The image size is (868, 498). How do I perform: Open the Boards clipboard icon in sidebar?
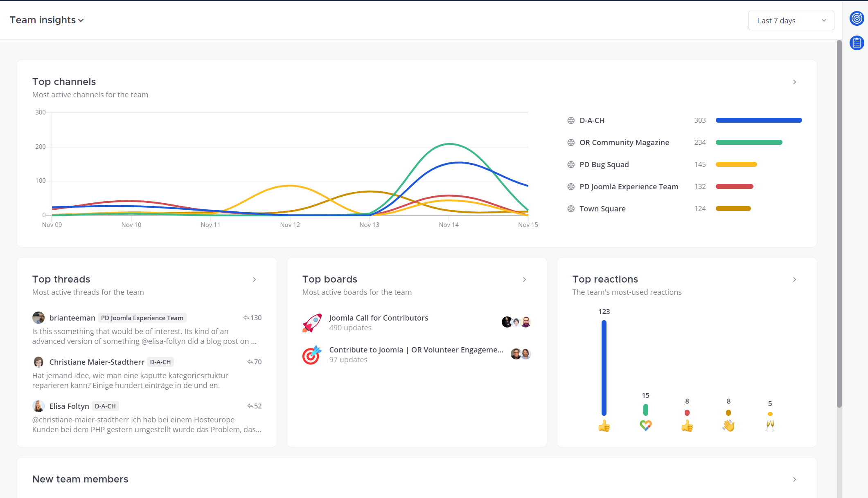coord(857,43)
